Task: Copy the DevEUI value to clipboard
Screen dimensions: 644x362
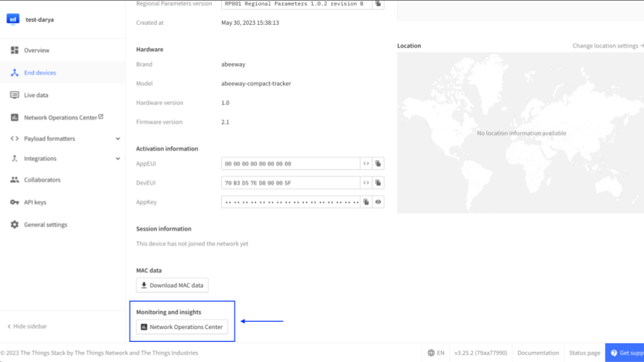Action: 378,183
